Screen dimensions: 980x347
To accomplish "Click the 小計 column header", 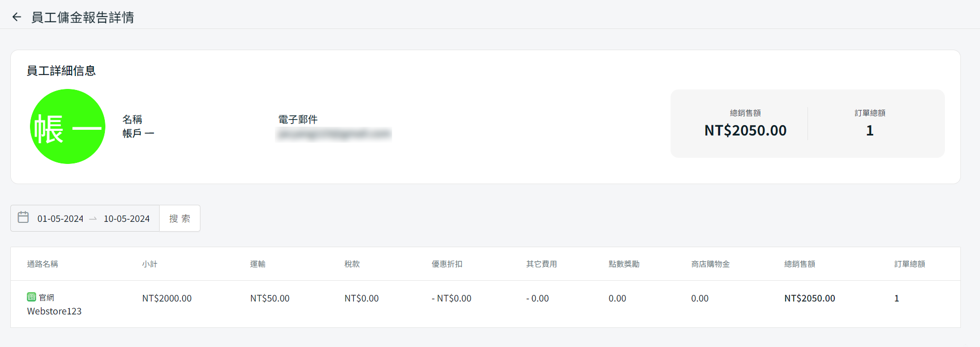I will click(150, 264).
